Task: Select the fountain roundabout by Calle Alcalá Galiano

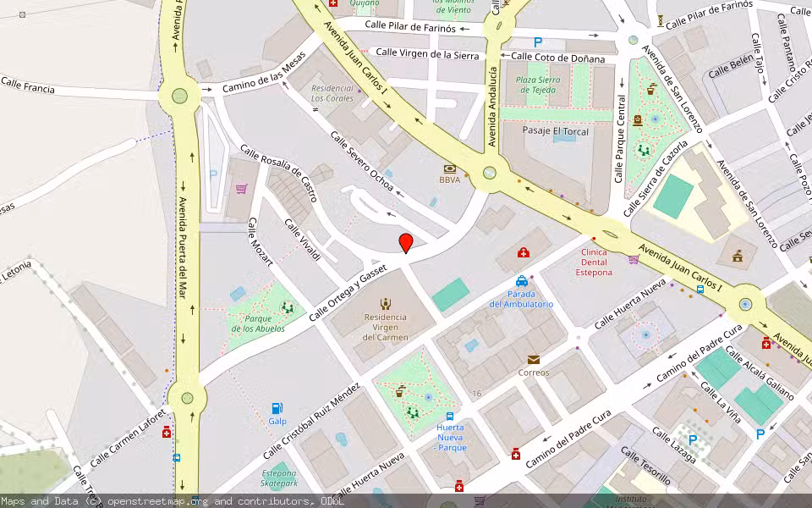Action: click(x=745, y=304)
